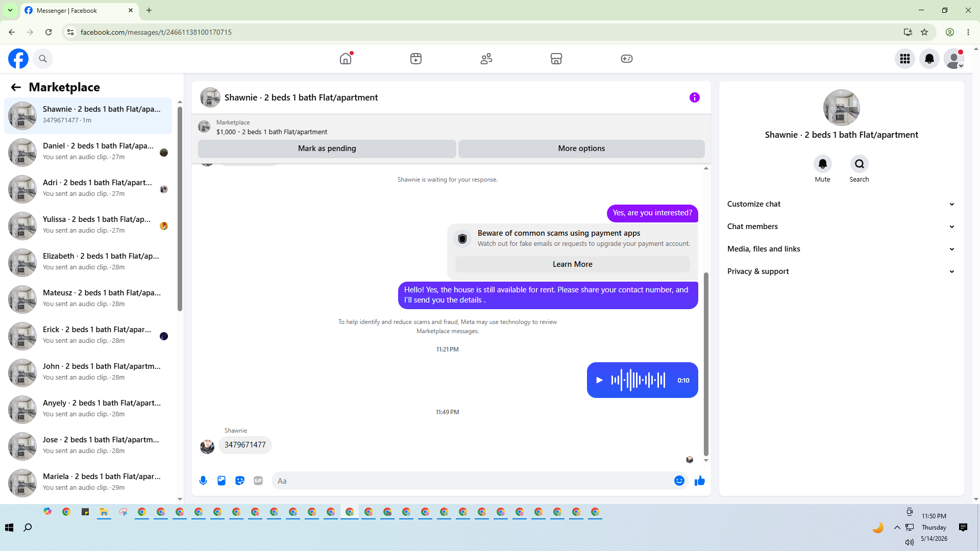Open the account profile avatar menu
Image resolution: width=980 pixels, height=551 pixels.
click(x=954, y=59)
